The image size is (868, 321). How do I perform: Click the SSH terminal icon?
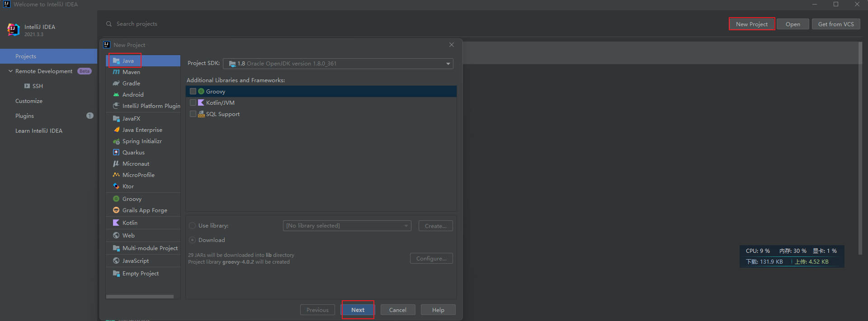pyautogui.click(x=27, y=86)
